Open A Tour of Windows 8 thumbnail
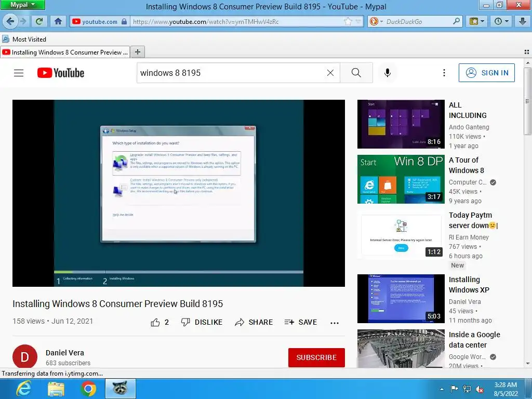The image size is (532, 399). pos(401,179)
